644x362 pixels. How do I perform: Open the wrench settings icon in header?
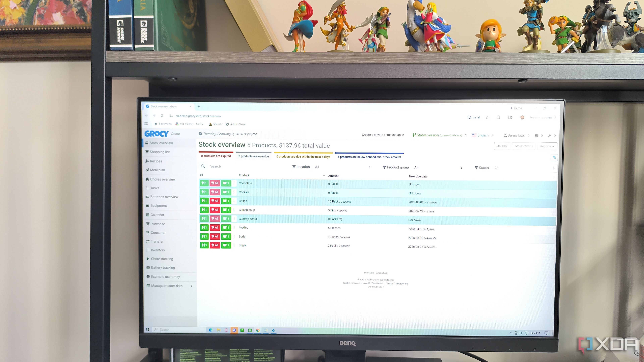tap(550, 136)
